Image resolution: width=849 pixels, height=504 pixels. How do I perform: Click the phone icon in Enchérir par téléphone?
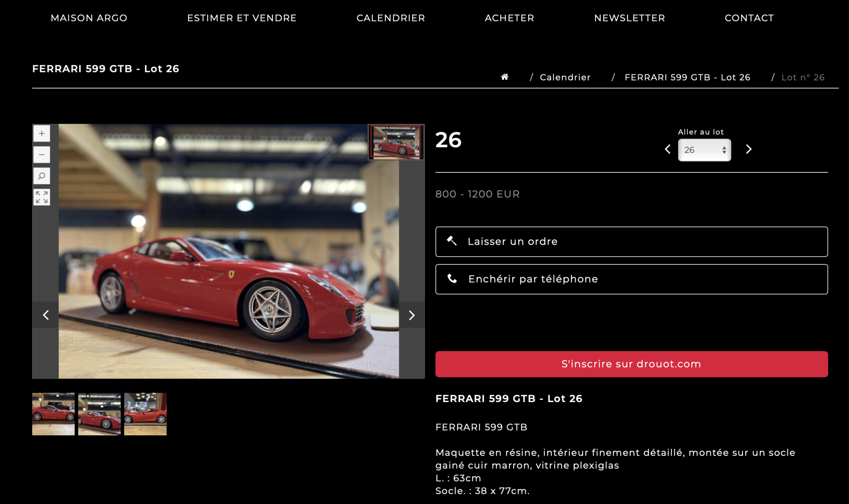pyautogui.click(x=452, y=279)
